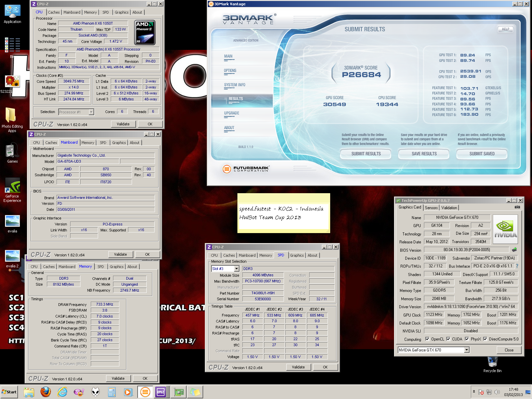The height and width of the screenshot is (399, 532).
Task: Launch Internet Explorer from the taskbar
Action: (x=62, y=392)
